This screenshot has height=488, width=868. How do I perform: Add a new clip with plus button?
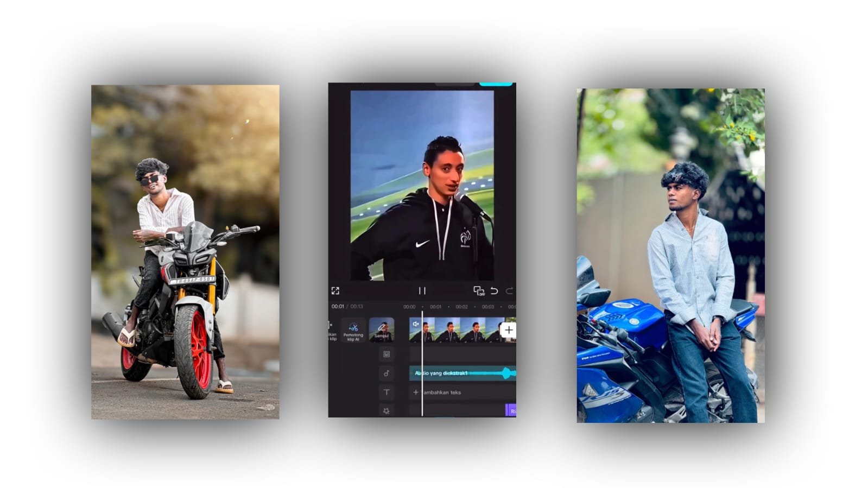point(509,330)
